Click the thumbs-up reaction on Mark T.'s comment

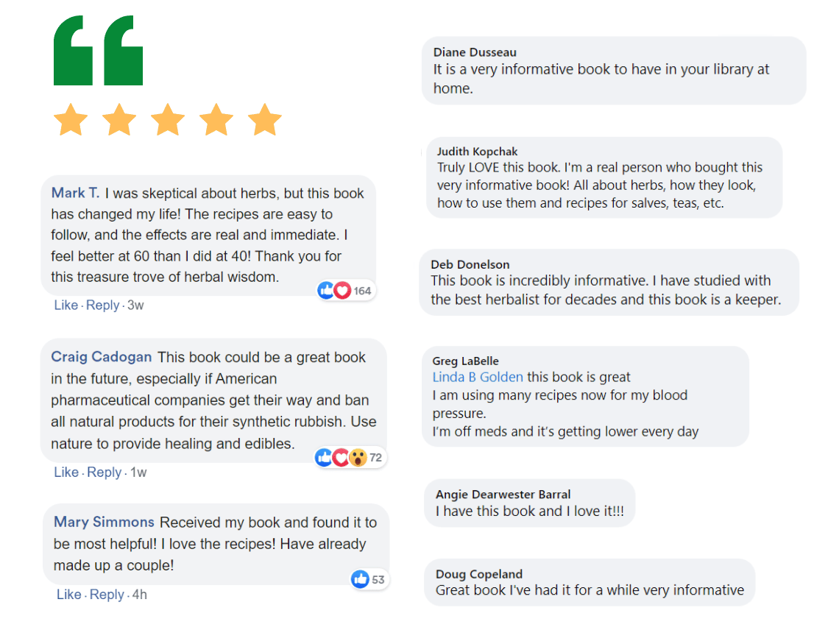tap(325, 290)
